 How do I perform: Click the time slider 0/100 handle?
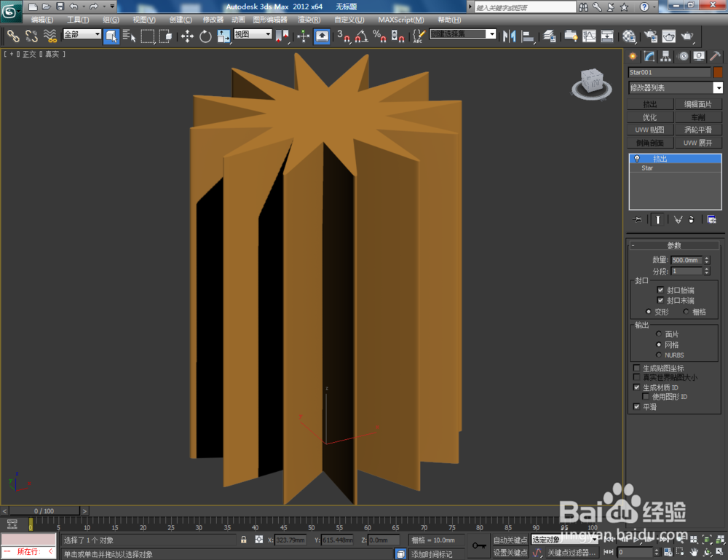44,510
